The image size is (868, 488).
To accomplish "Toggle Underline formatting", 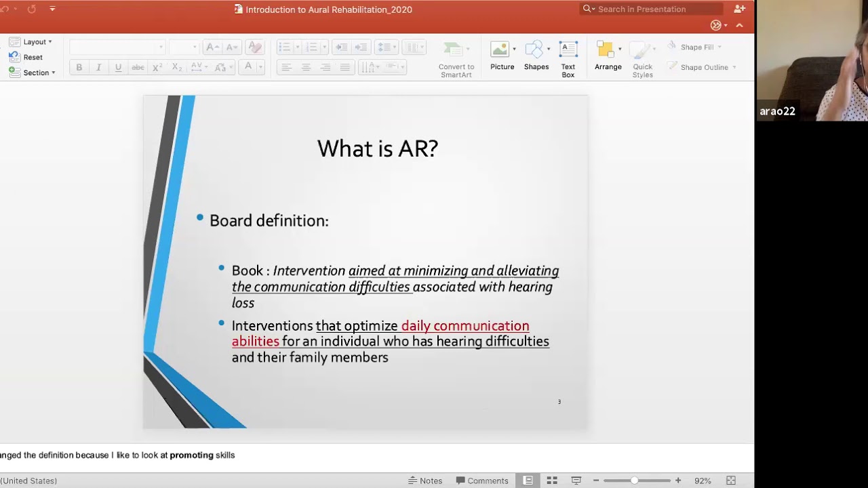I will (x=118, y=67).
